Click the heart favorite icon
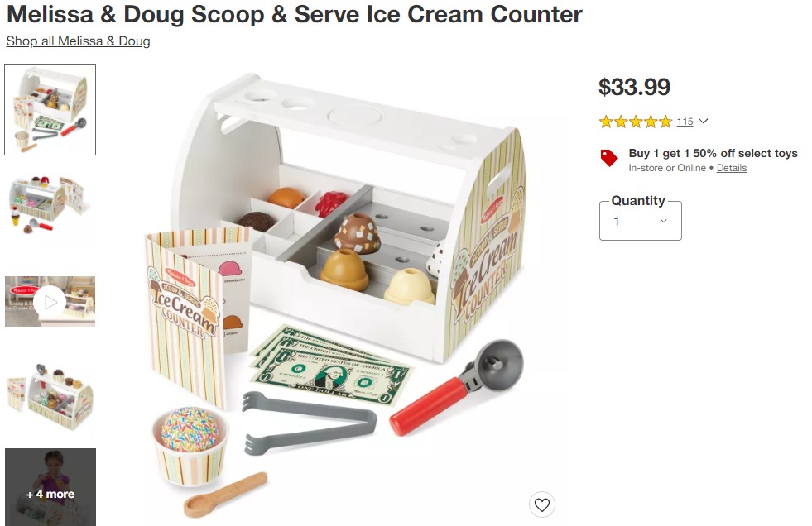812x526 pixels. tap(541, 504)
